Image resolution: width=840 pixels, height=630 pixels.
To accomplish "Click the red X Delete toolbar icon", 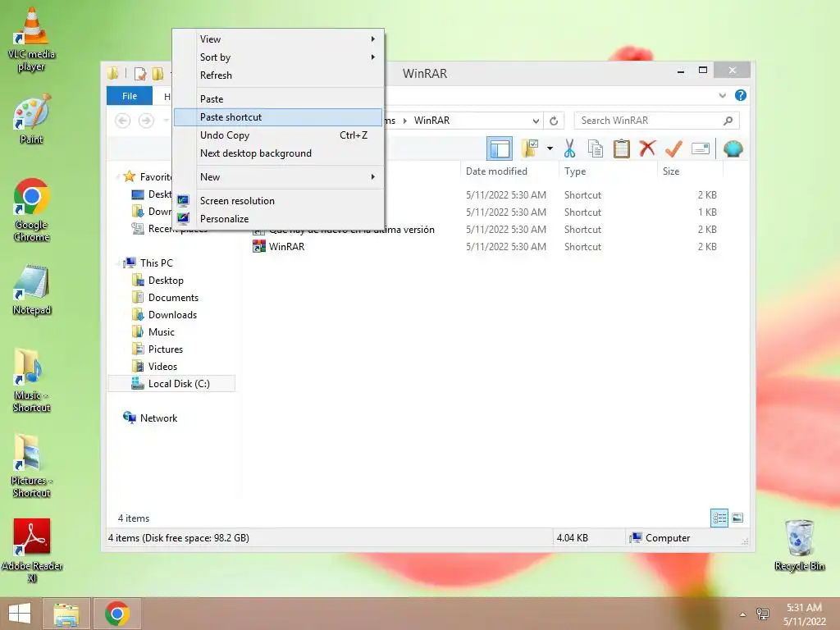I will click(647, 148).
